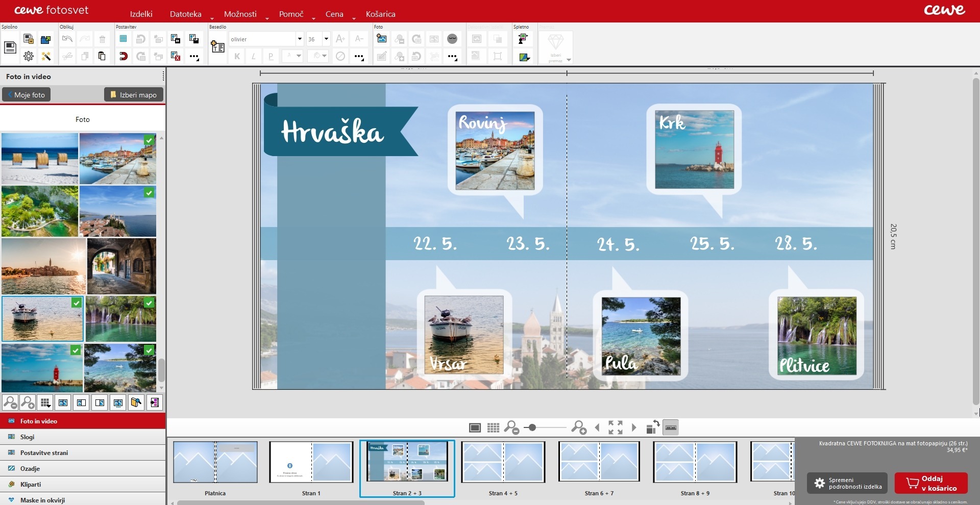The width and height of the screenshot is (980, 505).
Task: Click the increase font size A+ icon
Action: [x=340, y=39]
